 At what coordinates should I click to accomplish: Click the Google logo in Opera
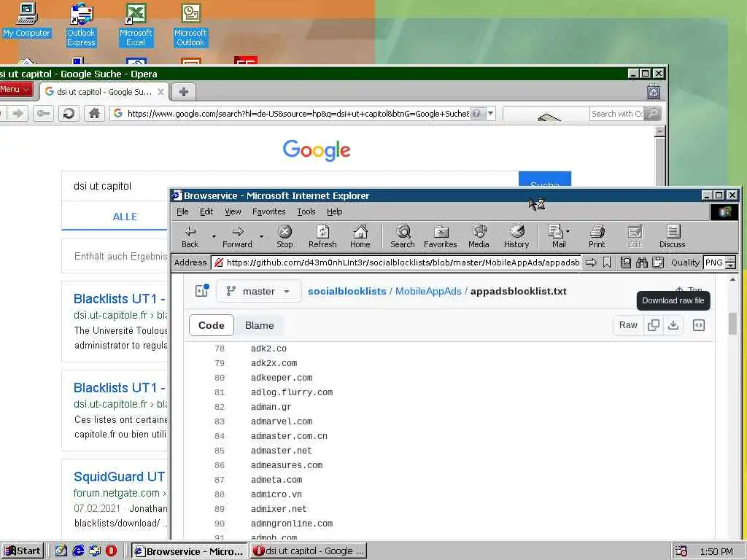(x=317, y=150)
